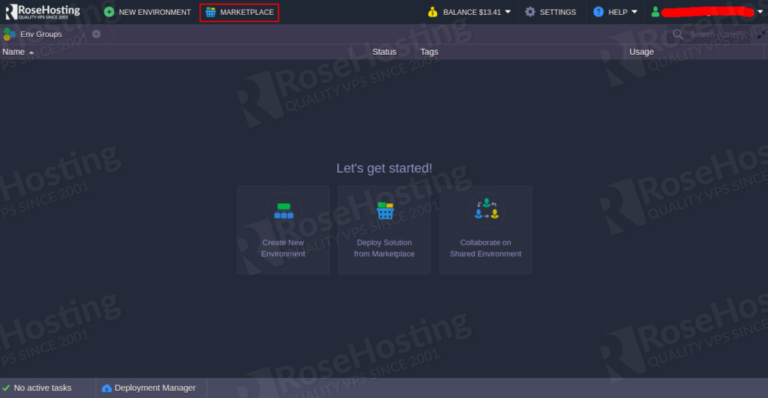The width and height of the screenshot is (768, 398).
Task: Sort by the Name column header
Action: coord(13,52)
